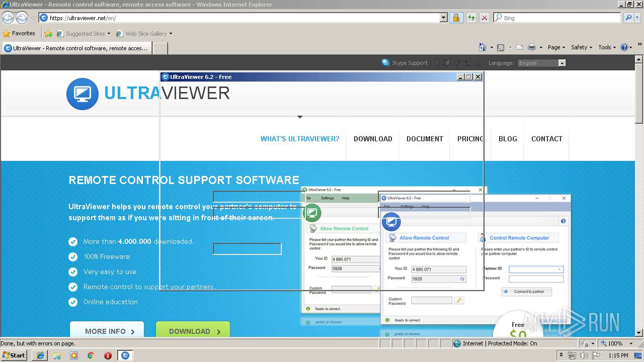Click the taskbar clock showing 1:15 PM
644x362 pixels.
click(x=618, y=355)
